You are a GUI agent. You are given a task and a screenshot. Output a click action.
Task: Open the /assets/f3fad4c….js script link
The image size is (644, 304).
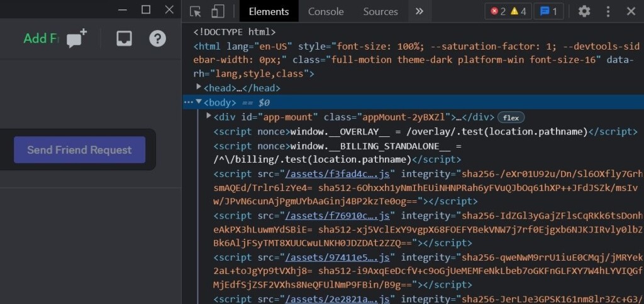(x=340, y=173)
